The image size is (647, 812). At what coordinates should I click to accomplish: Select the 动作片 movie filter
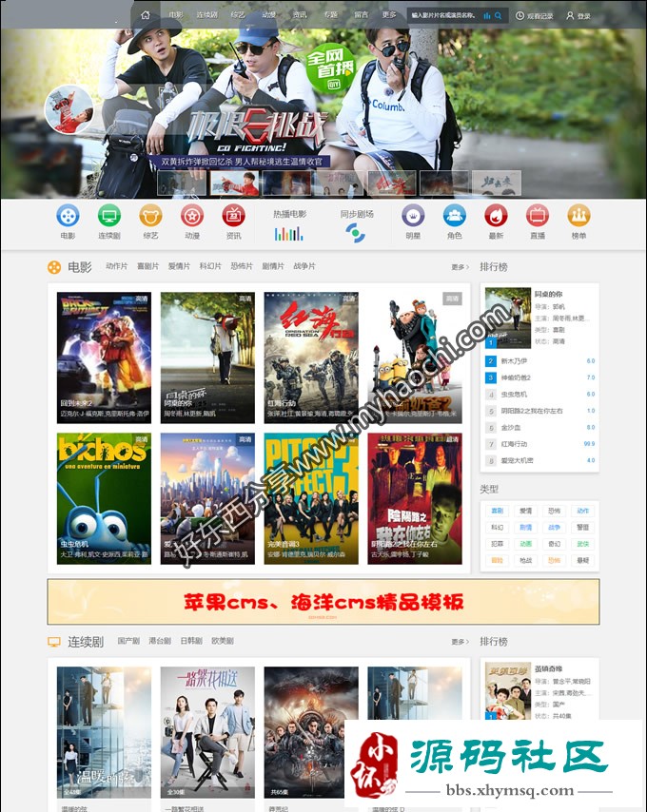click(x=116, y=266)
